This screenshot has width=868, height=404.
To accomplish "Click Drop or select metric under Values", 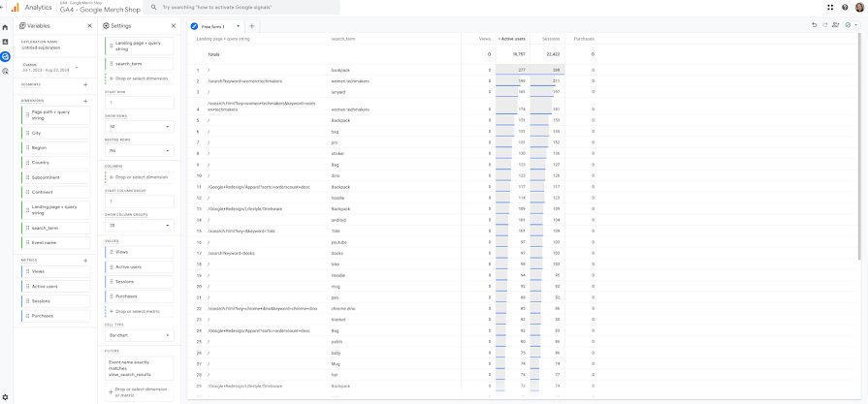I will [140, 312].
